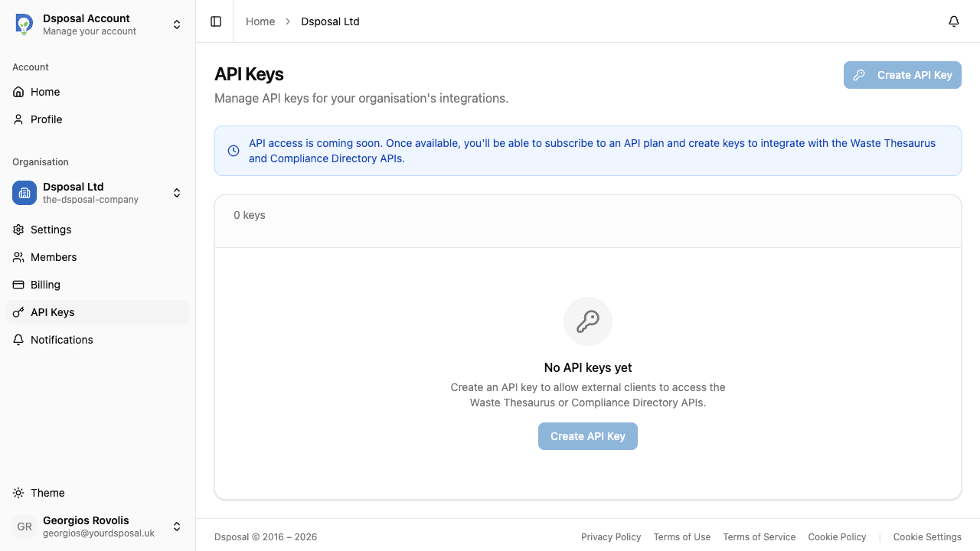Navigate to Home via the breadcrumb

point(260,21)
